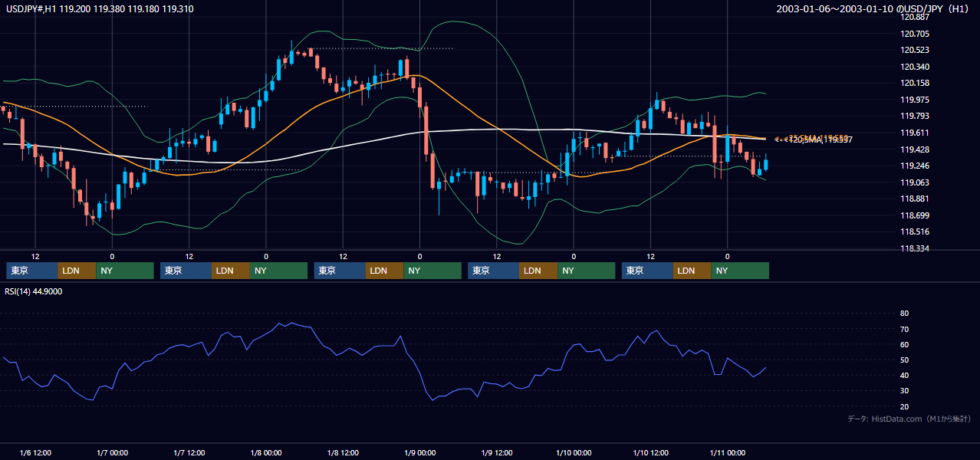Click price axis value 119.975

point(916,100)
